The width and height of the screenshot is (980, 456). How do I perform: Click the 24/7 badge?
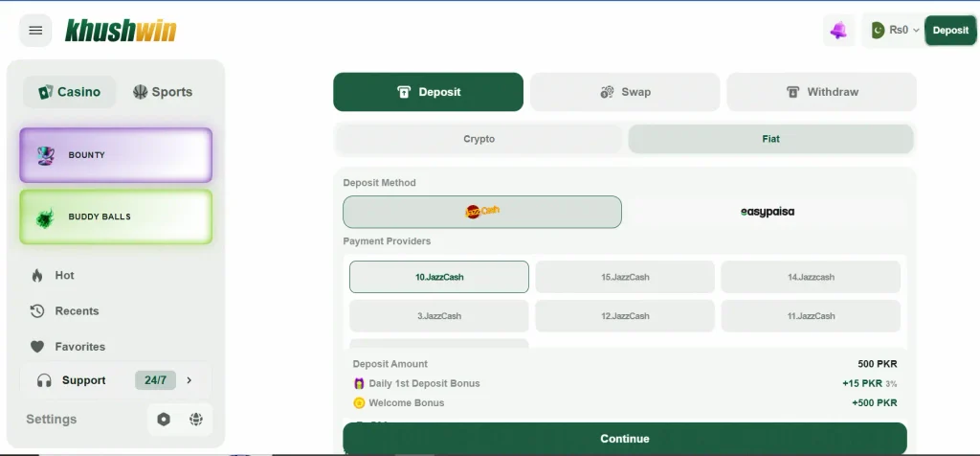[156, 380]
